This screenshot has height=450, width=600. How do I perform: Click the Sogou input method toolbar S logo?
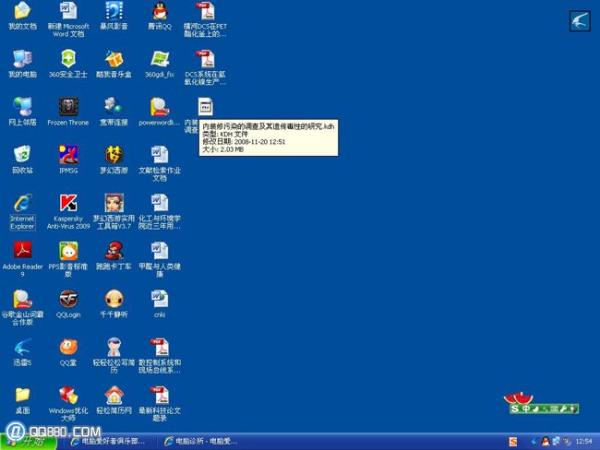(515, 408)
